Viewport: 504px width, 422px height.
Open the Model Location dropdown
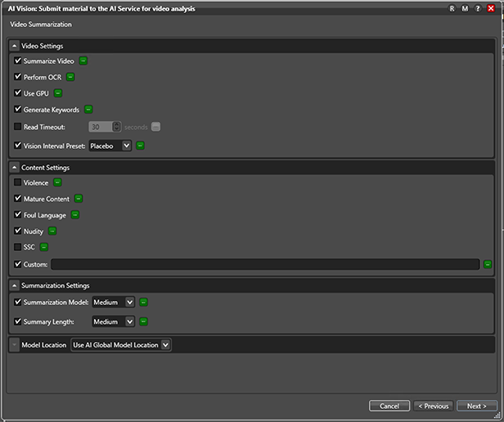click(x=120, y=345)
